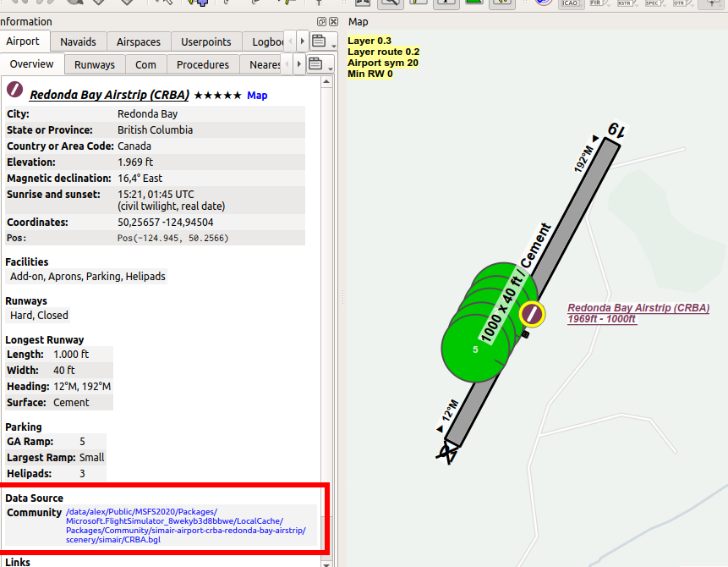Click closed runway X mark on map
Viewport: 728px width, 567px height.
pos(447,454)
